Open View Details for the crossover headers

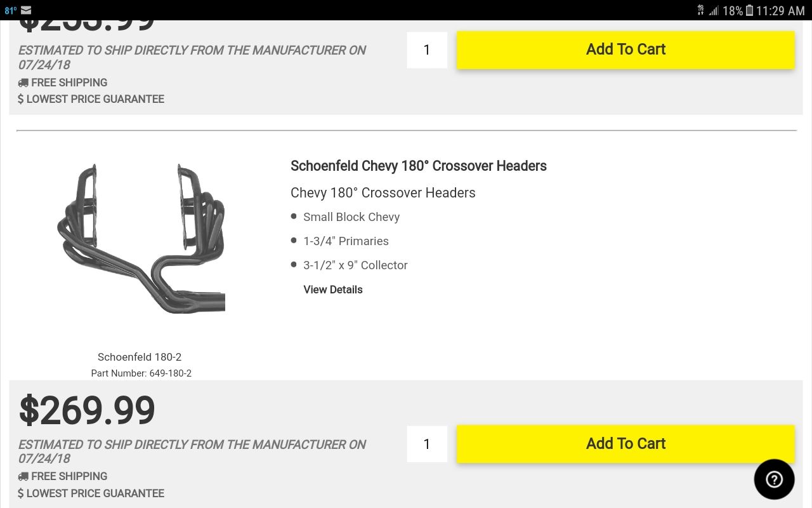333,290
